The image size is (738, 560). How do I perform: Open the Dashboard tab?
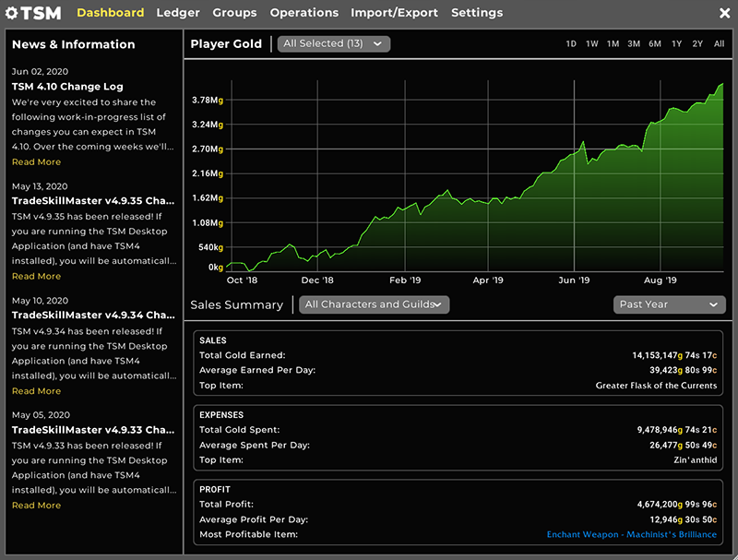point(111,13)
